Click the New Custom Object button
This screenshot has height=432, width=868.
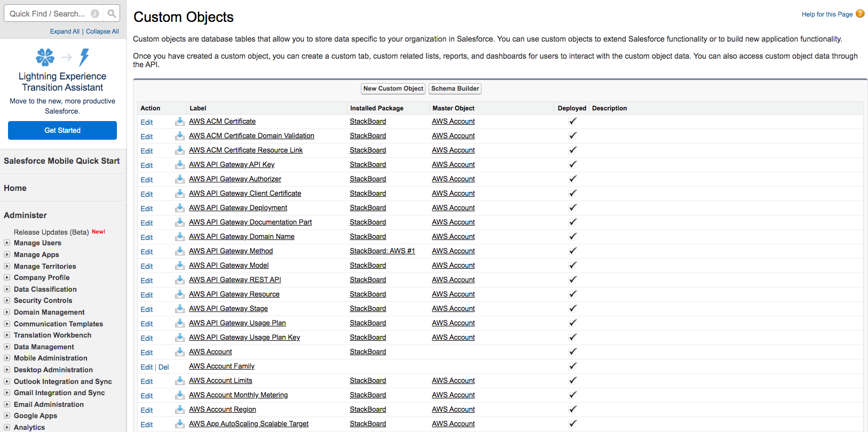point(393,89)
